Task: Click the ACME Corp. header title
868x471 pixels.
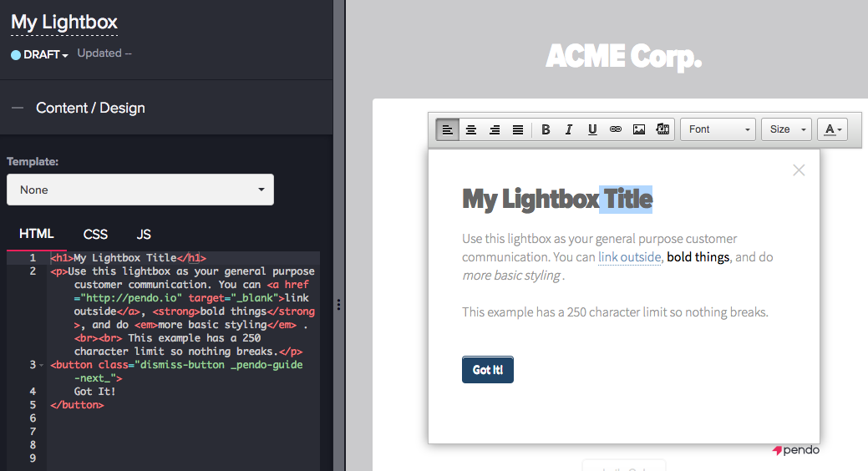Action: tap(624, 57)
